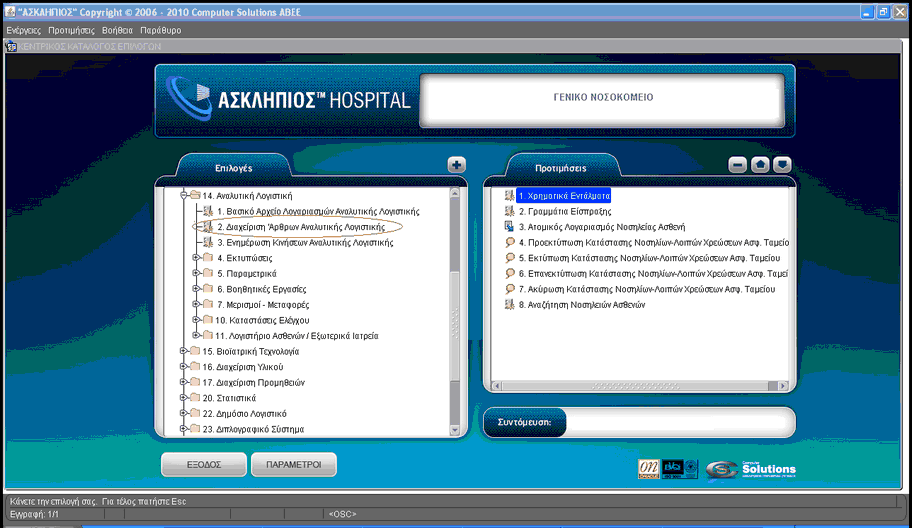Click the report icon next to 5. Εκτύπωση Κατάστασης

click(x=510, y=258)
